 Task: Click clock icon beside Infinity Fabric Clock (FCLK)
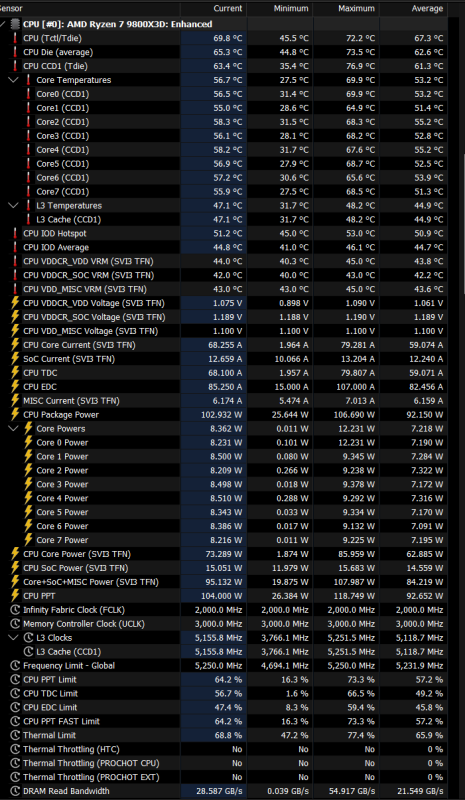click(15, 610)
